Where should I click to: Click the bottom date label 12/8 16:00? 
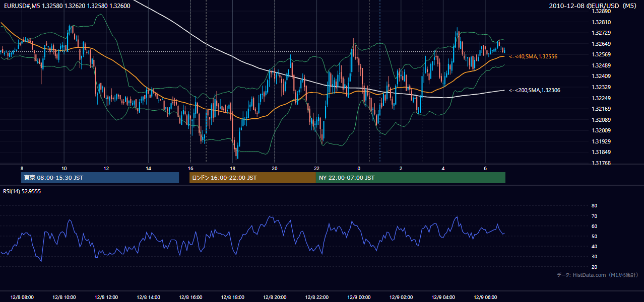(x=190, y=297)
